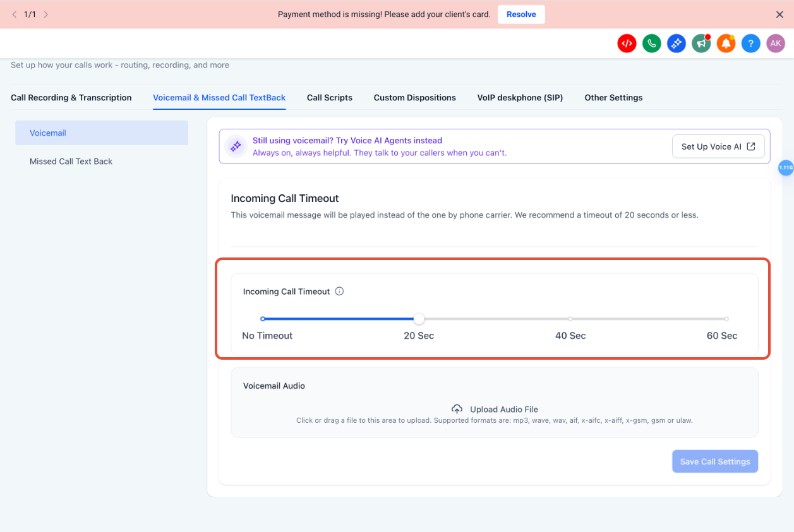Switch to Call Recording & Transcription tab
794x532 pixels.
[x=71, y=98]
